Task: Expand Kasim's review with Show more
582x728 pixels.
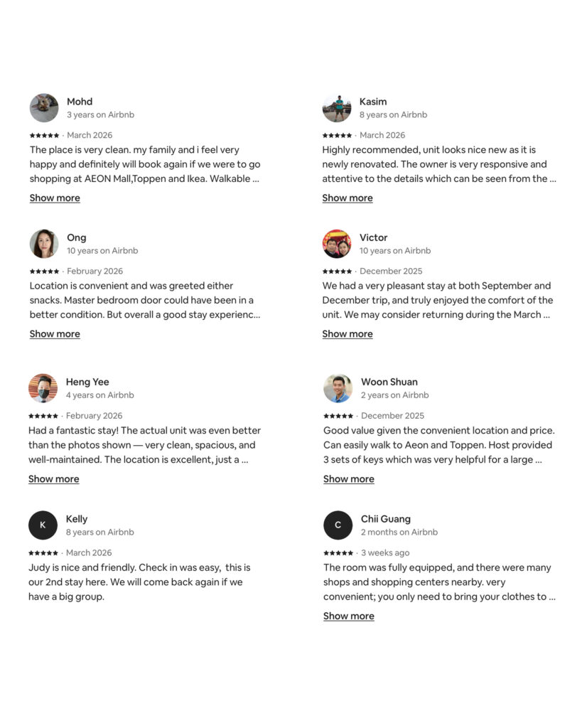Action: 347,198
